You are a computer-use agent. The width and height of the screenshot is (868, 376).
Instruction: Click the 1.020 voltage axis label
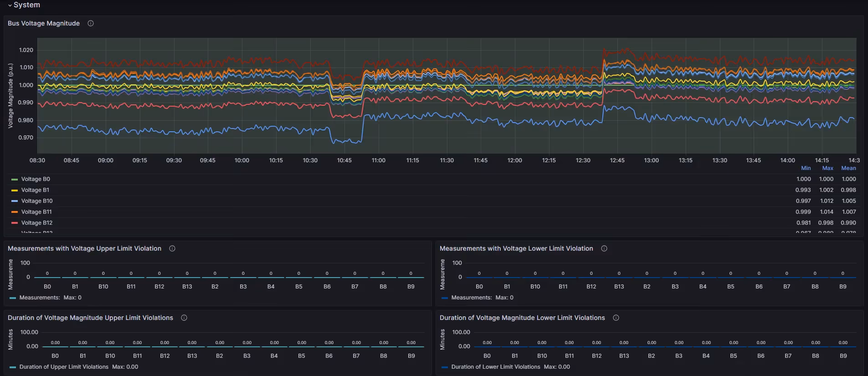26,50
